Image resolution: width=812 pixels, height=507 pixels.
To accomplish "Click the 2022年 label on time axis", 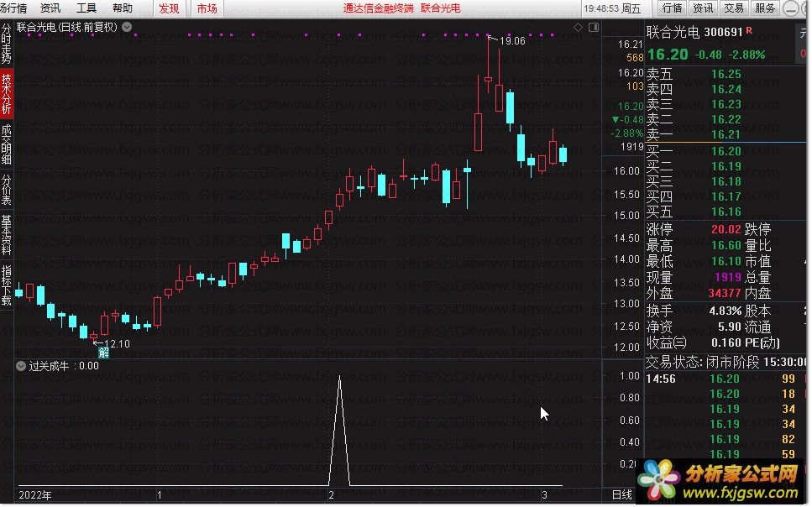I will [x=35, y=495].
